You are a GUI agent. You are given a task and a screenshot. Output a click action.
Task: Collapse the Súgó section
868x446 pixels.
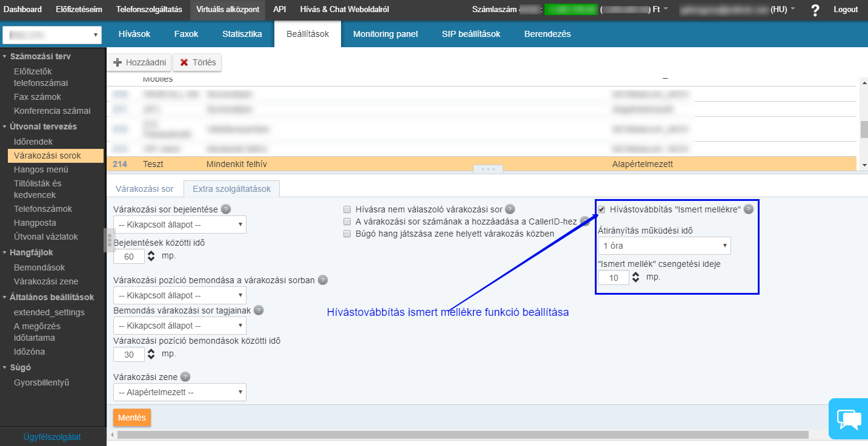coord(21,367)
